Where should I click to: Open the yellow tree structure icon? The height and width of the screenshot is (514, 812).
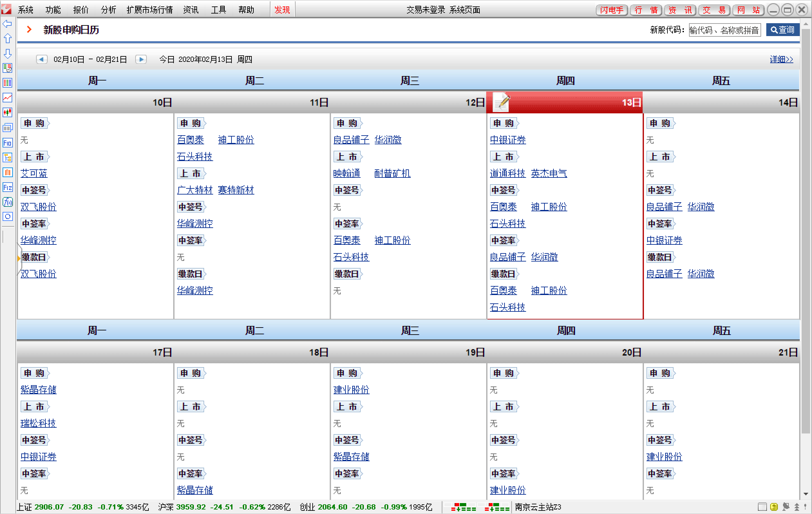[7, 157]
